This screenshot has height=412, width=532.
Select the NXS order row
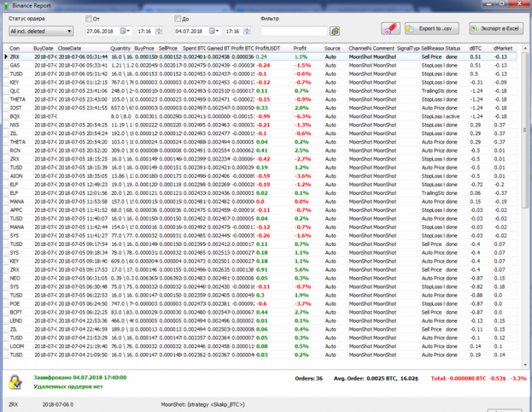260,125
